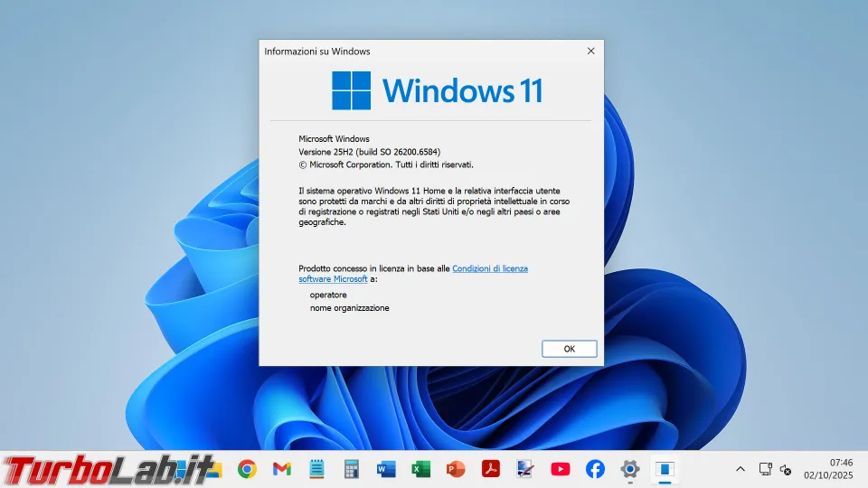Screen dimensions: 868x488
Task: Click the OK button in the dialog
Action: (569, 349)
